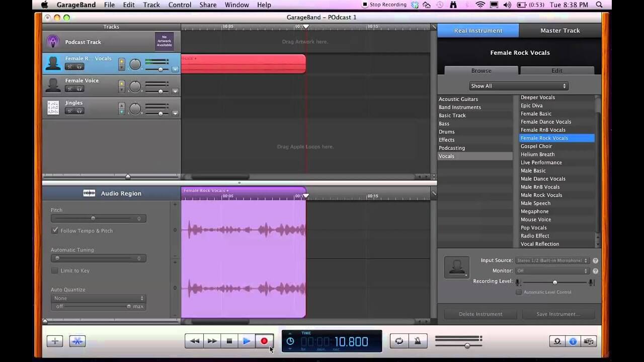Solo the Jingles track with the headphones button

pyautogui.click(x=79, y=111)
